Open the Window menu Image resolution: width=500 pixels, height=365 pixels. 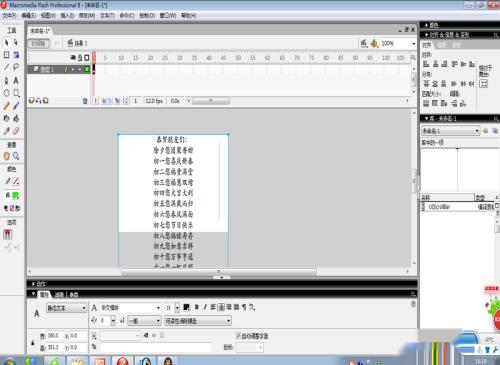pos(168,15)
